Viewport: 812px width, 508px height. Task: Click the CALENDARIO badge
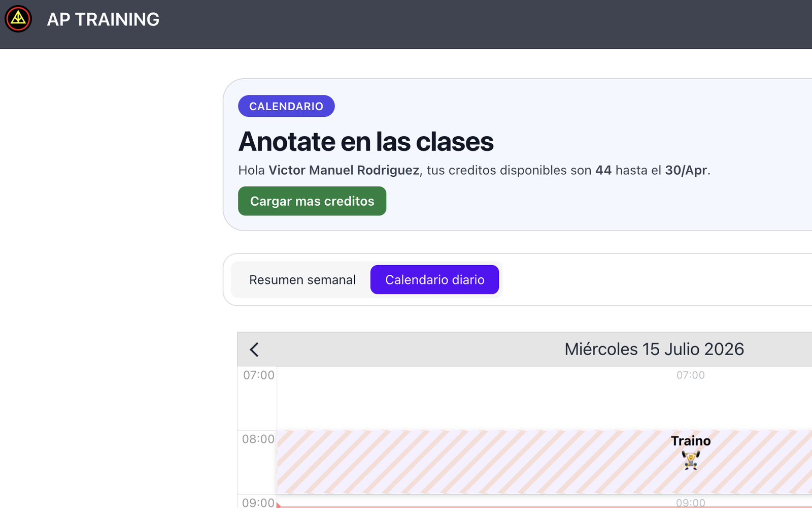coord(286,106)
